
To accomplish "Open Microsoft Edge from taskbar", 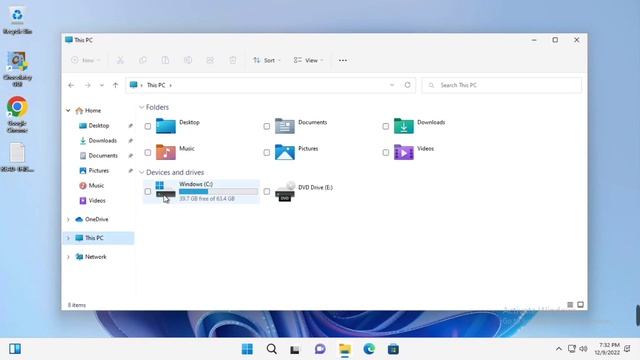I will (x=369, y=349).
